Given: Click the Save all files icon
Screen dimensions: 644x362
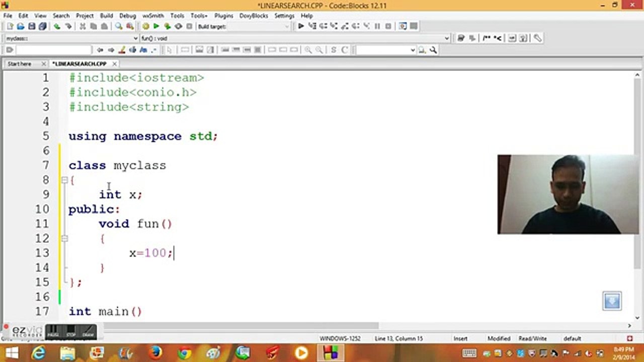Looking at the screenshot, I should (43, 26).
